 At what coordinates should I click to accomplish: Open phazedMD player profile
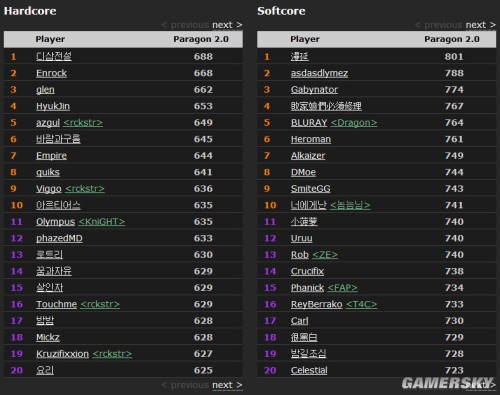coord(59,238)
